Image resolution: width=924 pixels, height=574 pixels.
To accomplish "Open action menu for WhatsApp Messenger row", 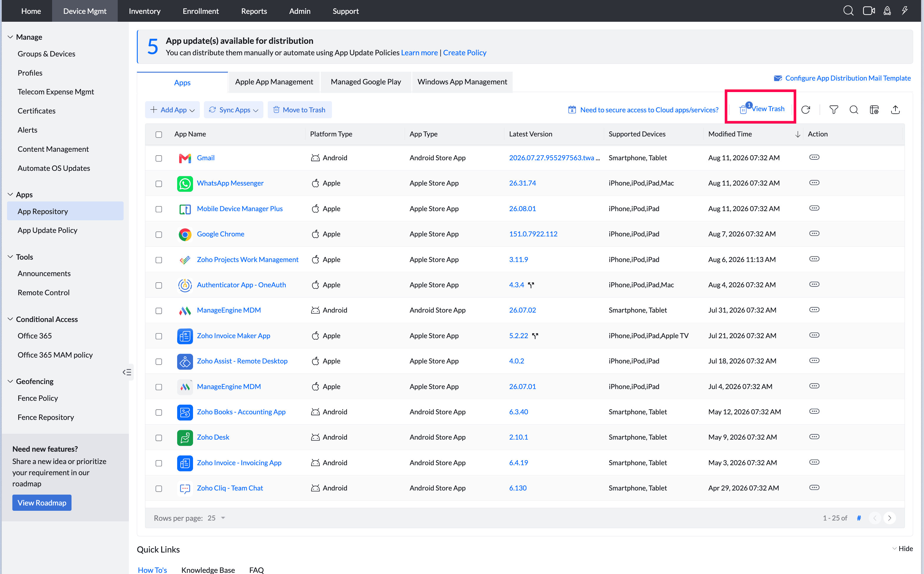I will [814, 183].
